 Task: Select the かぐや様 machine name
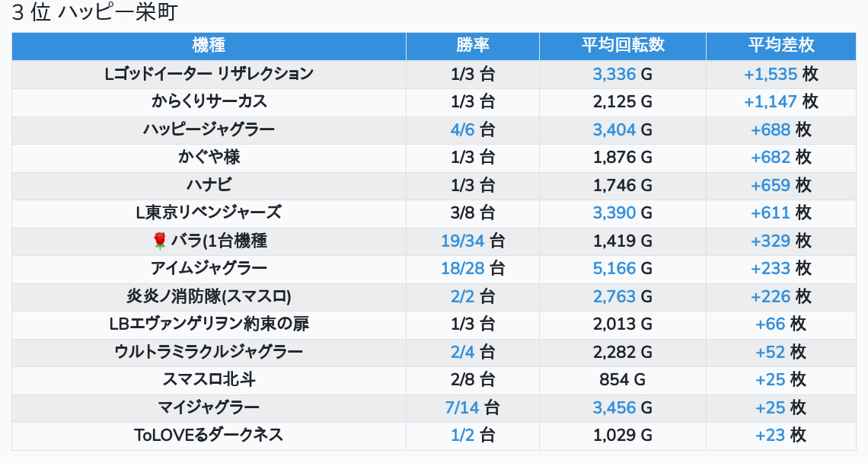pos(209,158)
